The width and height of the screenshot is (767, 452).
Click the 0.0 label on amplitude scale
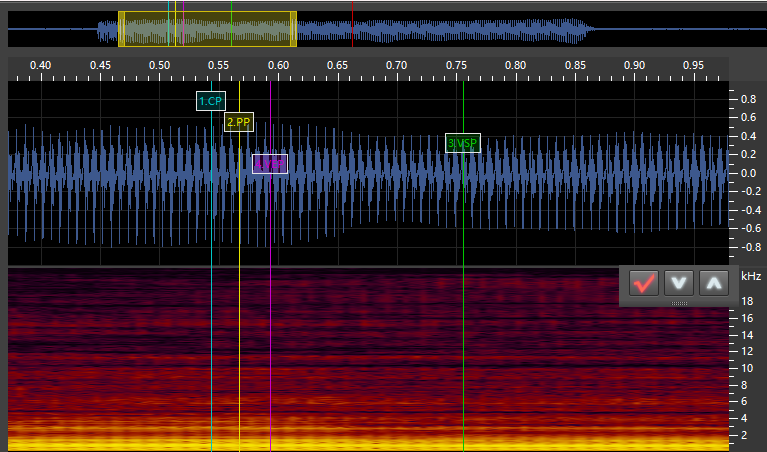(746, 173)
